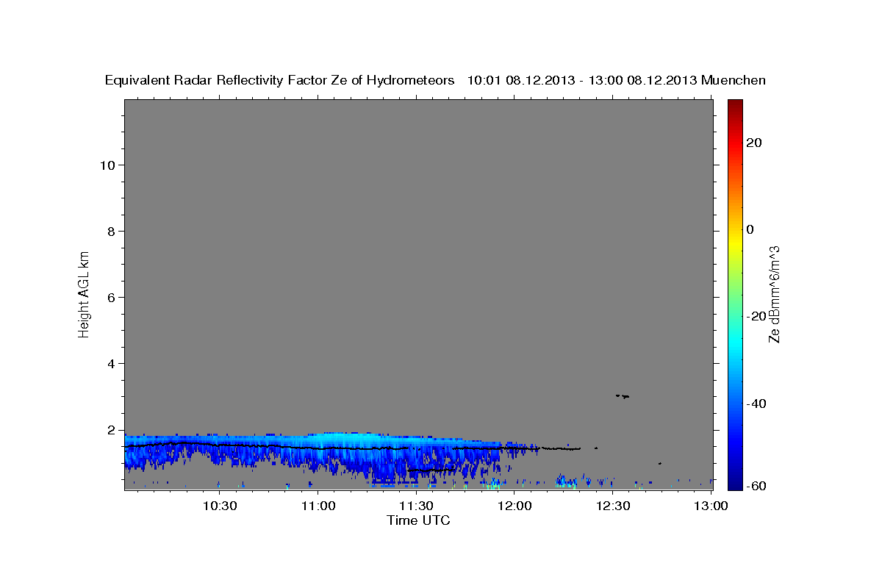Click the '12:30' time tick label
Screen dimensions: 882x588
(612, 506)
